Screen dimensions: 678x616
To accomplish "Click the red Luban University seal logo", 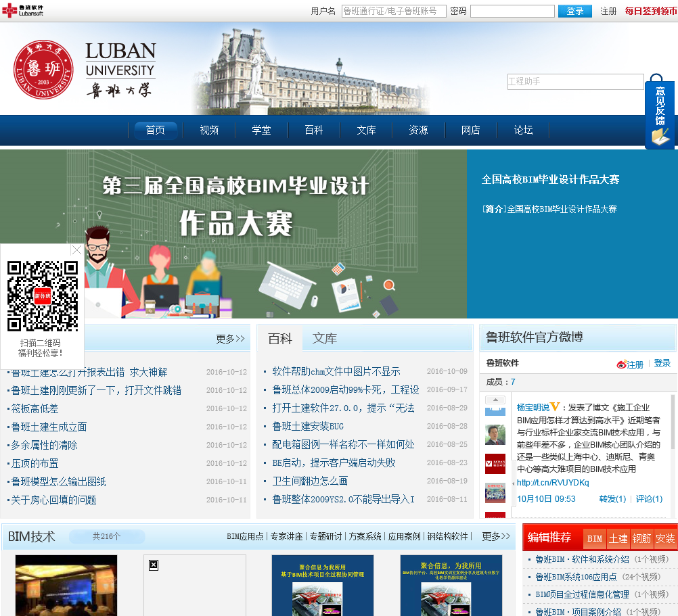I will tap(43, 70).
